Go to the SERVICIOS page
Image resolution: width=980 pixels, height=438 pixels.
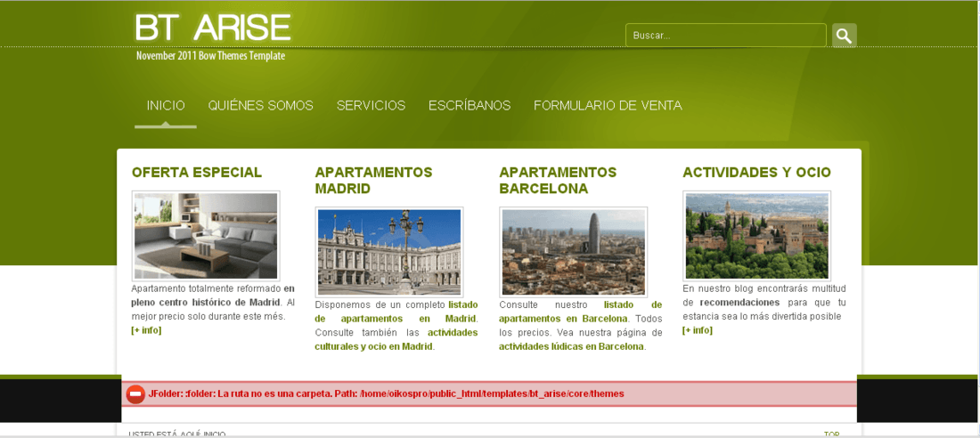[371, 106]
